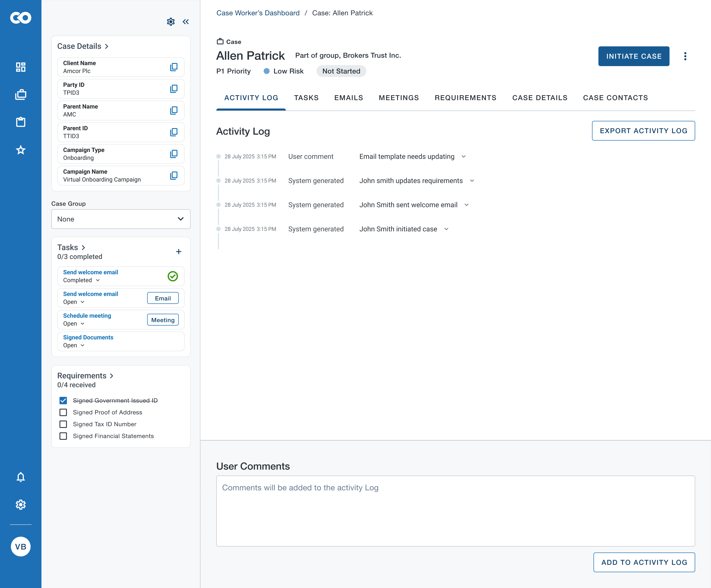Copy the Campaign Name value

pyautogui.click(x=174, y=176)
